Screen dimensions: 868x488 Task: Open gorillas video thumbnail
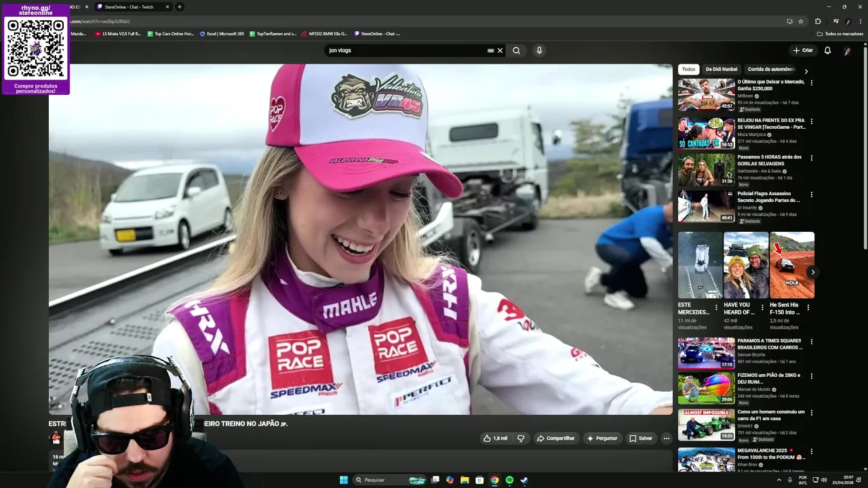[x=706, y=169]
